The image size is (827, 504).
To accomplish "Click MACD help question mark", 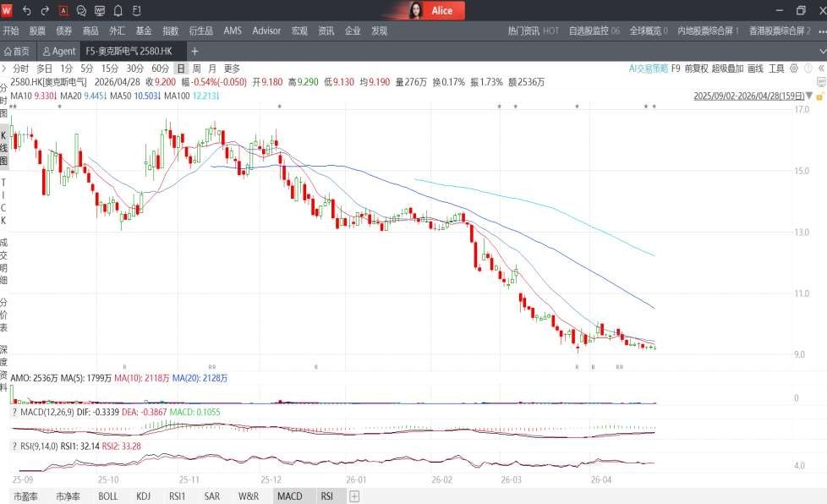I will 14,412.
